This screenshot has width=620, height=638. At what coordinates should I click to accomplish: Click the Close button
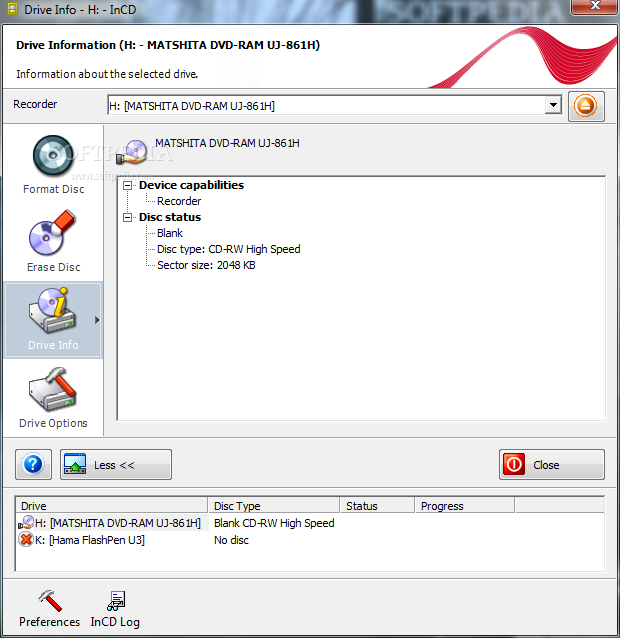552,464
